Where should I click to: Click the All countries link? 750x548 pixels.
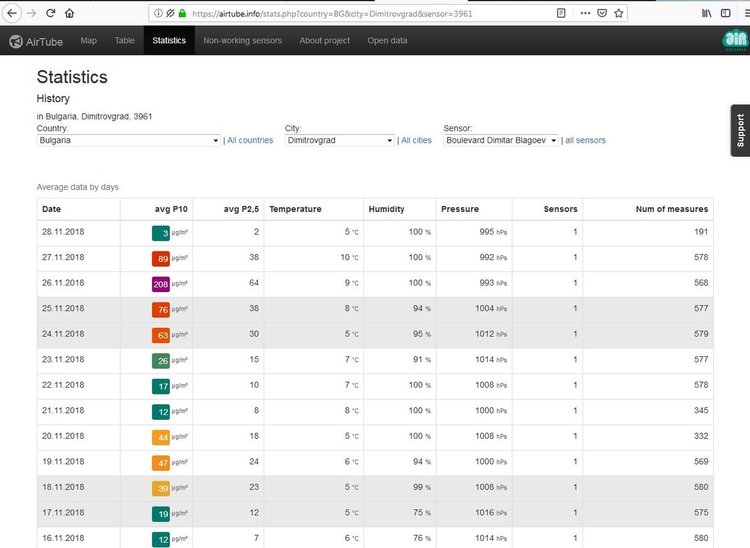(x=250, y=141)
